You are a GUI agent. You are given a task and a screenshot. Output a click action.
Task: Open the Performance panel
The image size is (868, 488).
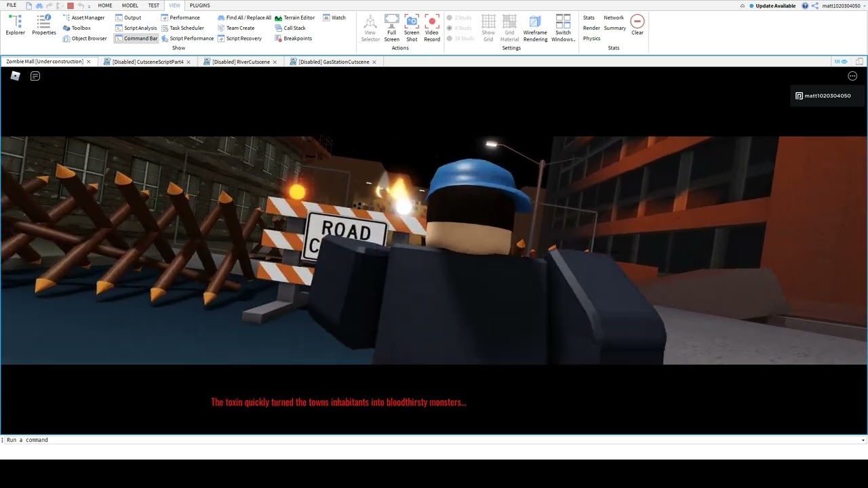pyautogui.click(x=180, y=18)
